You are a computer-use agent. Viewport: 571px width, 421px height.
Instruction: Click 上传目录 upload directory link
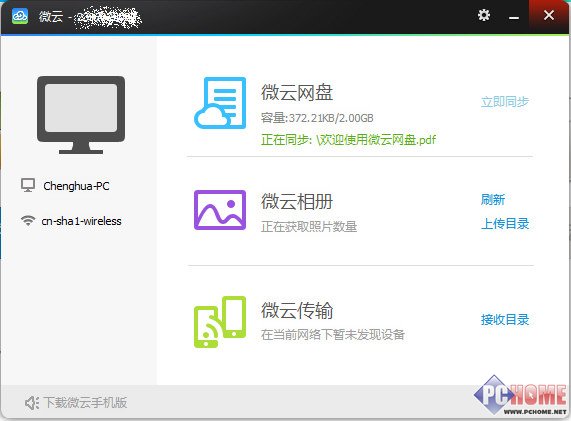pos(505,224)
